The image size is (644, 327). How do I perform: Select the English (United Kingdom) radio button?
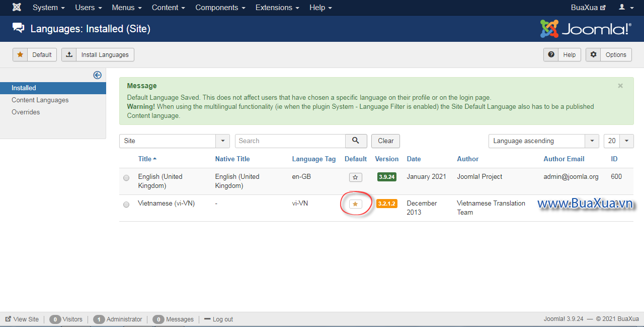126,178
